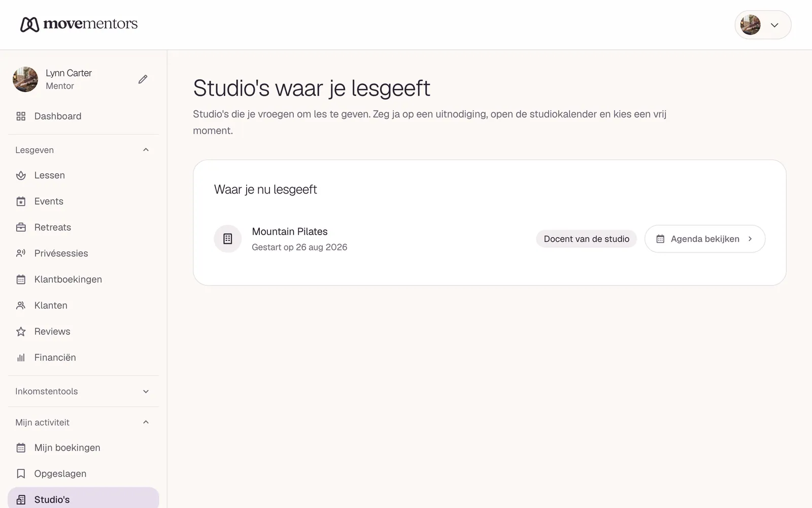This screenshot has width=812, height=508.
Task: Click the Studio's building icon in sidebar
Action: (x=21, y=500)
